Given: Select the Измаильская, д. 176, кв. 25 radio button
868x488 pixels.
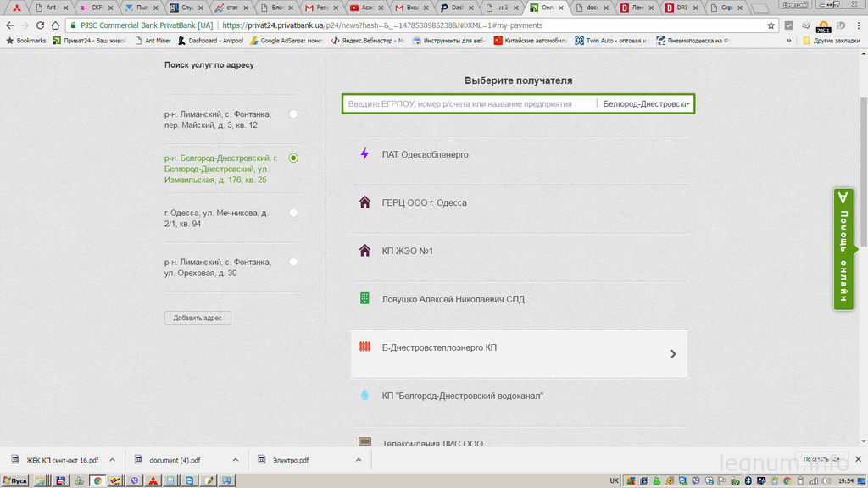Looking at the screenshot, I should click(293, 158).
